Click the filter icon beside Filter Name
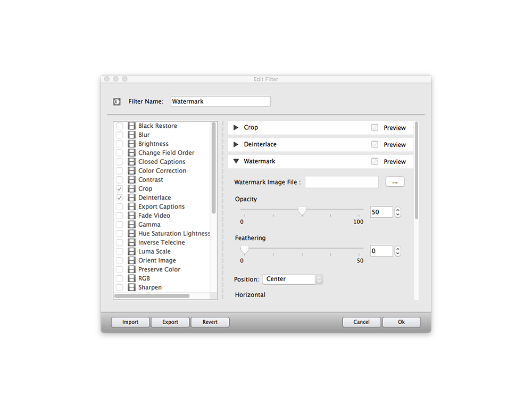The width and height of the screenshot is (532, 412). [117, 102]
